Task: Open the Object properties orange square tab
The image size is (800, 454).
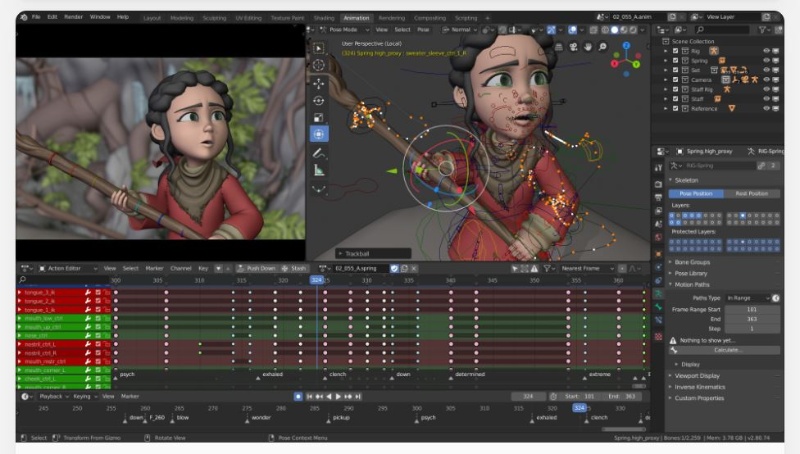Action: 659,254
